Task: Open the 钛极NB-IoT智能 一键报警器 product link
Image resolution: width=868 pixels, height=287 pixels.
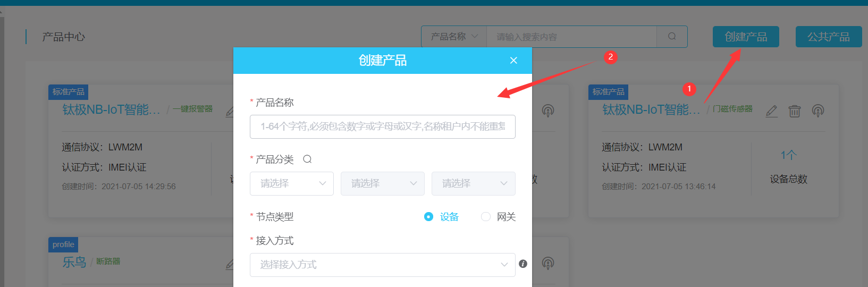Action: tap(111, 109)
